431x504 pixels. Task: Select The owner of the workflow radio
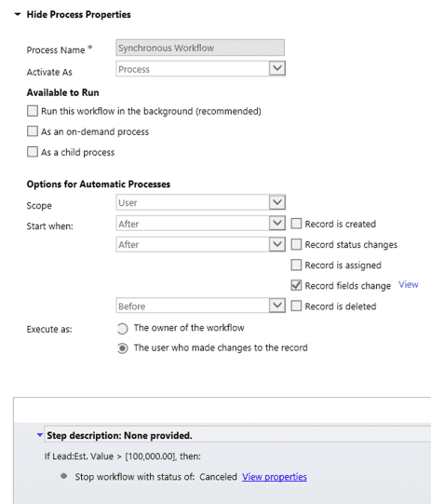click(x=122, y=329)
